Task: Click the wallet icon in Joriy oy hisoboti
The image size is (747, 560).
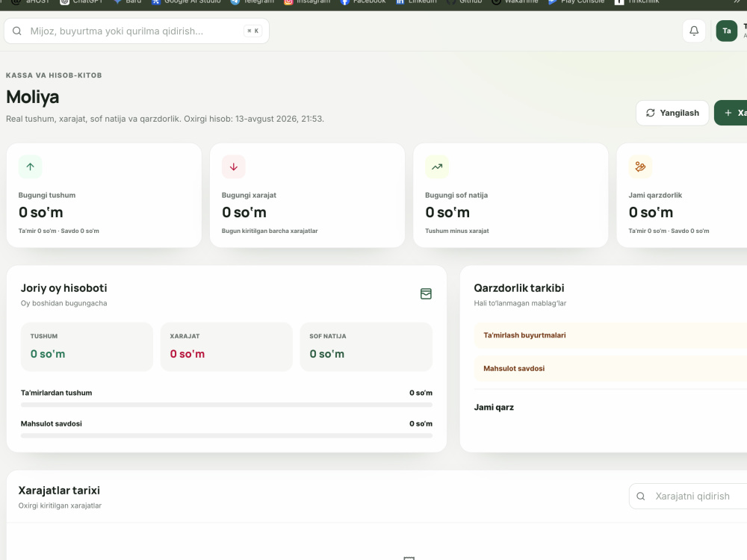Action: (x=426, y=293)
